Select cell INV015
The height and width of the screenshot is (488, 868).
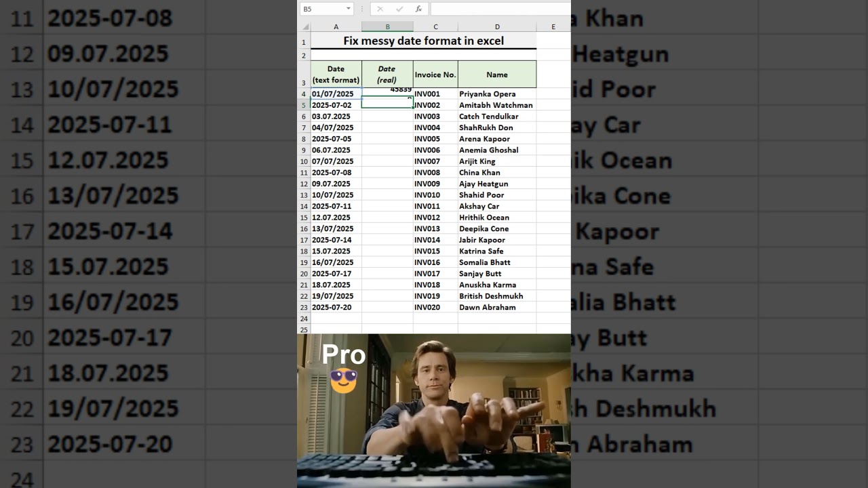pos(435,251)
